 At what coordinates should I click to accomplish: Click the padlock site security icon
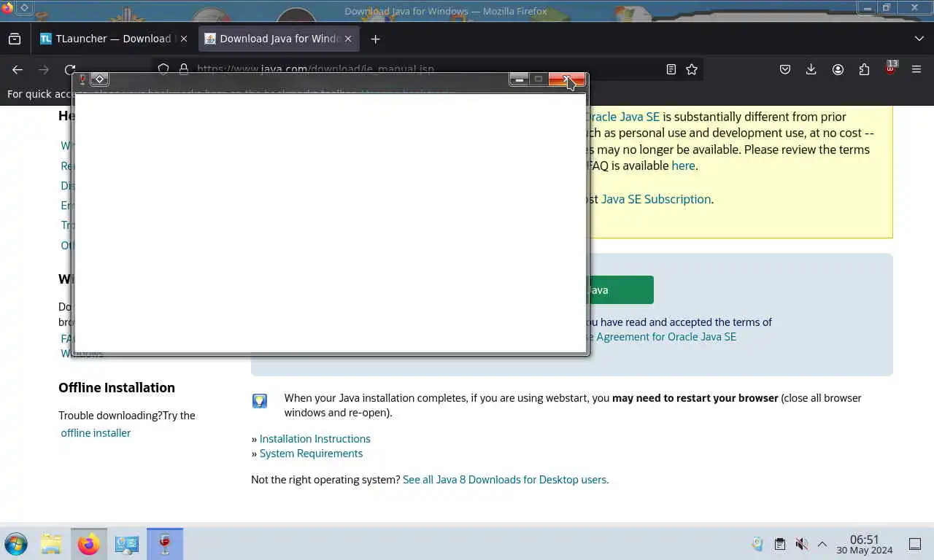pyautogui.click(x=183, y=69)
